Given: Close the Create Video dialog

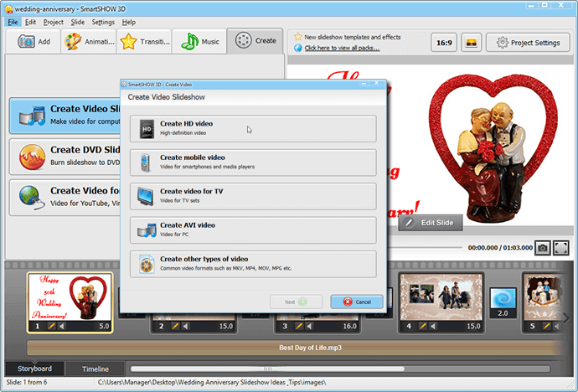Looking at the screenshot, I should (376, 83).
